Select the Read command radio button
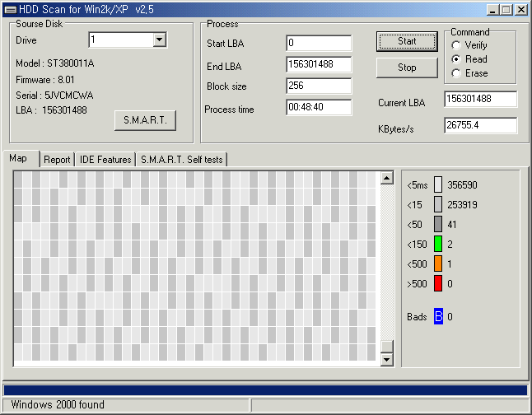This screenshot has width=532, height=415. tap(457, 59)
